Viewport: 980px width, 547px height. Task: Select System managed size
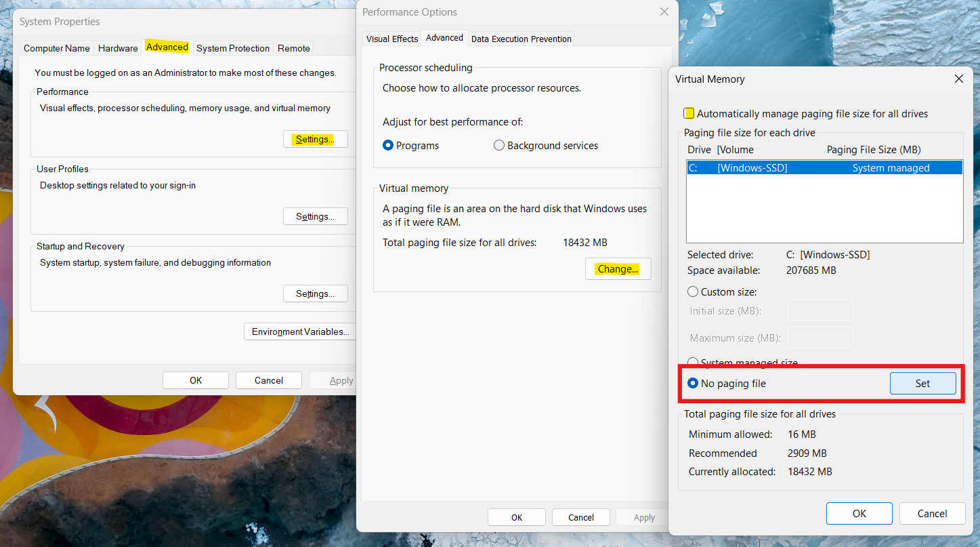tap(693, 362)
